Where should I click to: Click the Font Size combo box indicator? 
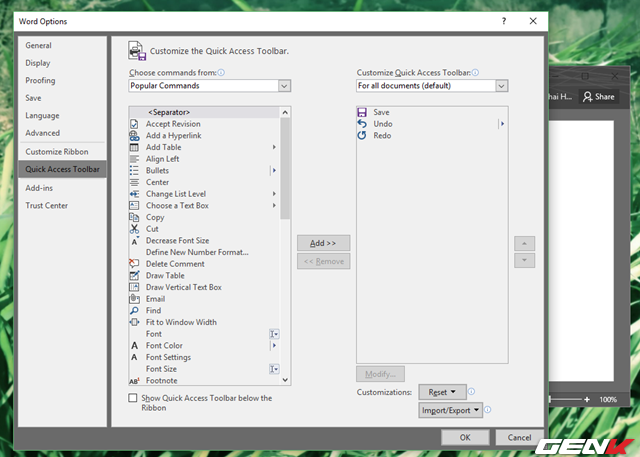[274, 369]
